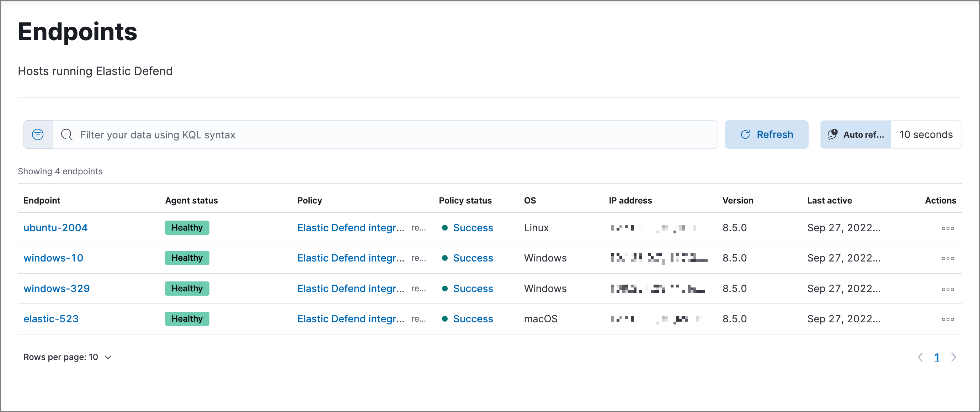Click the filter icon beside the KQL search bar
The width and height of the screenshot is (980, 412).
37,134
